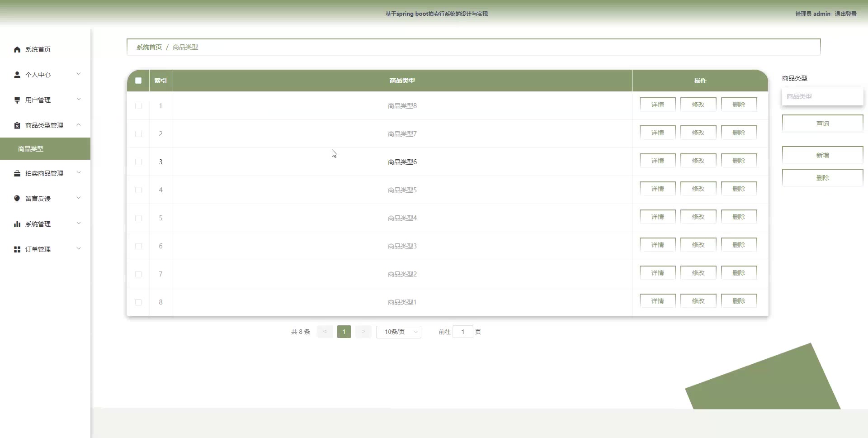Open the 用户管理 menu label
868x438 pixels.
click(x=38, y=100)
